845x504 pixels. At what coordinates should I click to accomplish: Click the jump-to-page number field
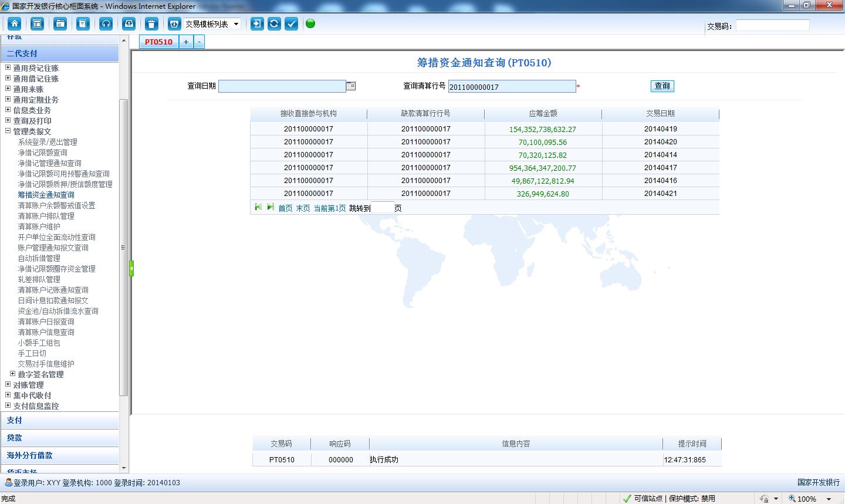coord(383,208)
